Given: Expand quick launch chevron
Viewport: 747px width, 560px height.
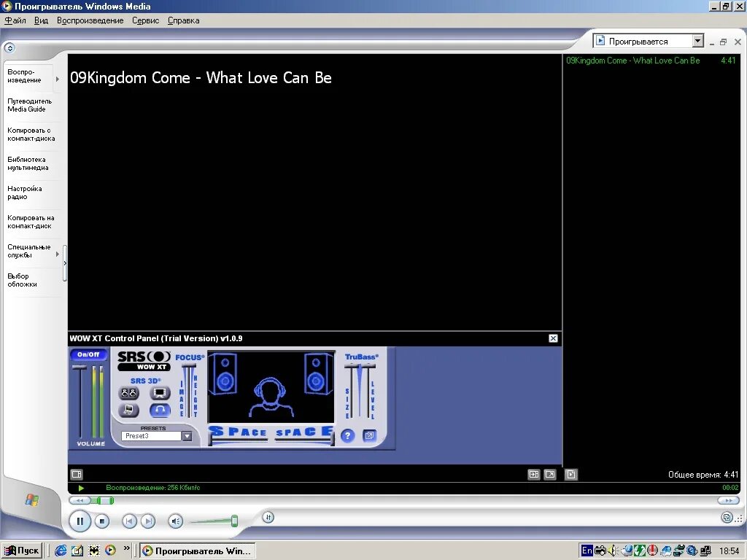Looking at the screenshot, I should [x=126, y=548].
